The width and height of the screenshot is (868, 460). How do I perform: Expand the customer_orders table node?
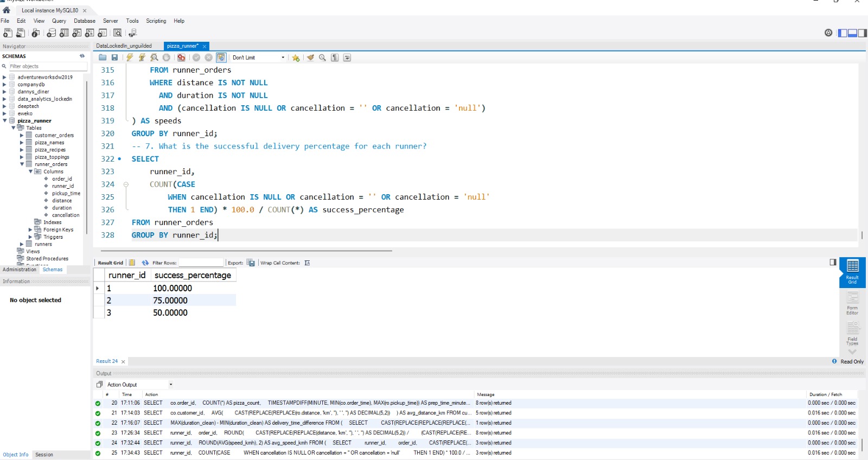pyautogui.click(x=22, y=135)
